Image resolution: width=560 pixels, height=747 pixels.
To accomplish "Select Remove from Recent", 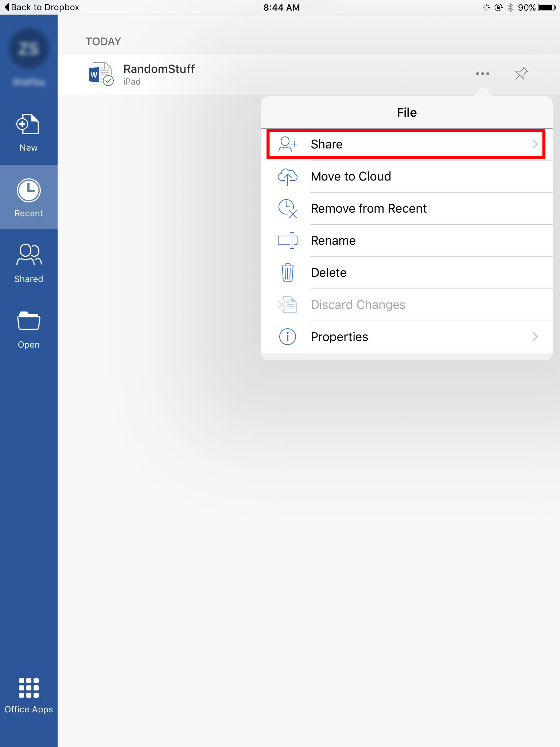I will [368, 209].
